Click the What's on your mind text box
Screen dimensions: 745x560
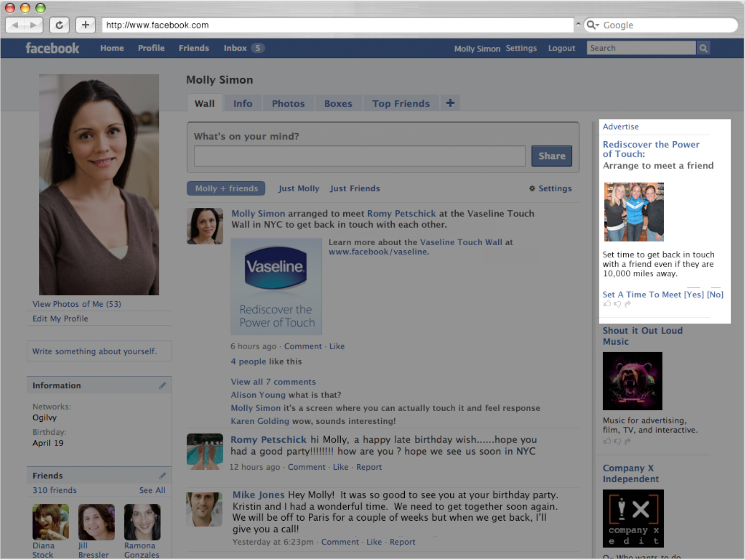[359, 156]
